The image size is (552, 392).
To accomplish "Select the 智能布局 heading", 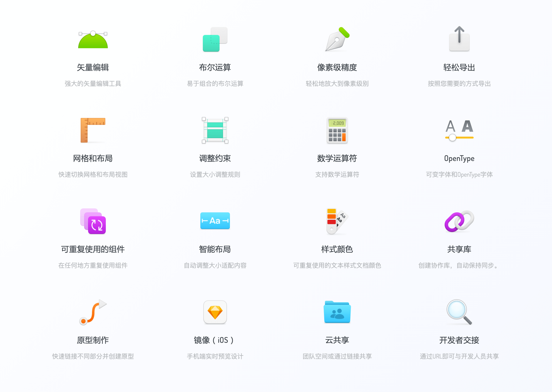I will click(x=215, y=249).
